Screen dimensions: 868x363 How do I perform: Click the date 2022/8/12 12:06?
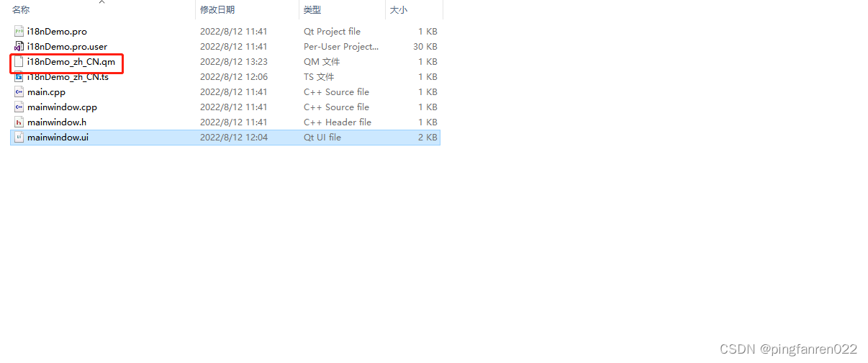[x=234, y=77]
